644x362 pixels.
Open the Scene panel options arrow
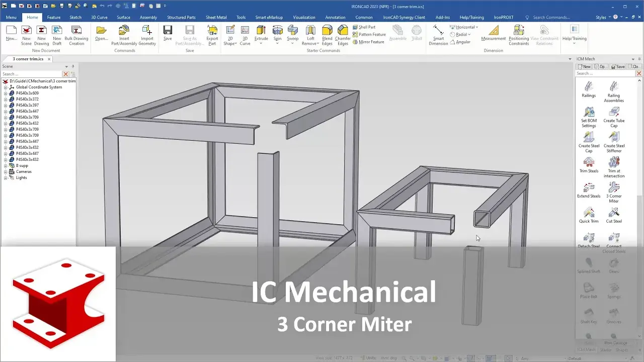66,66
